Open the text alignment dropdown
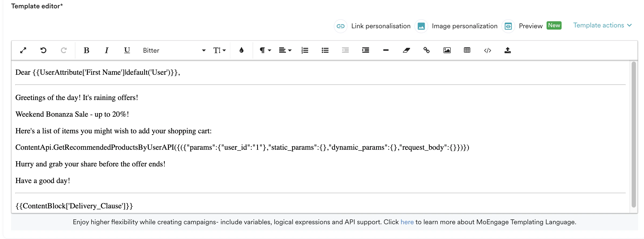644x239 pixels. 285,50
